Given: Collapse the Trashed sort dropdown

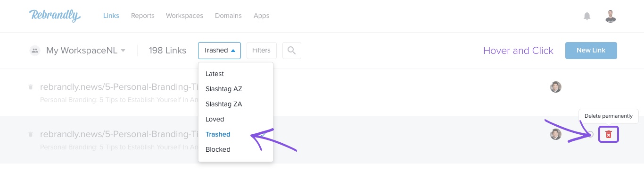Looking at the screenshot, I should pyautogui.click(x=219, y=50).
